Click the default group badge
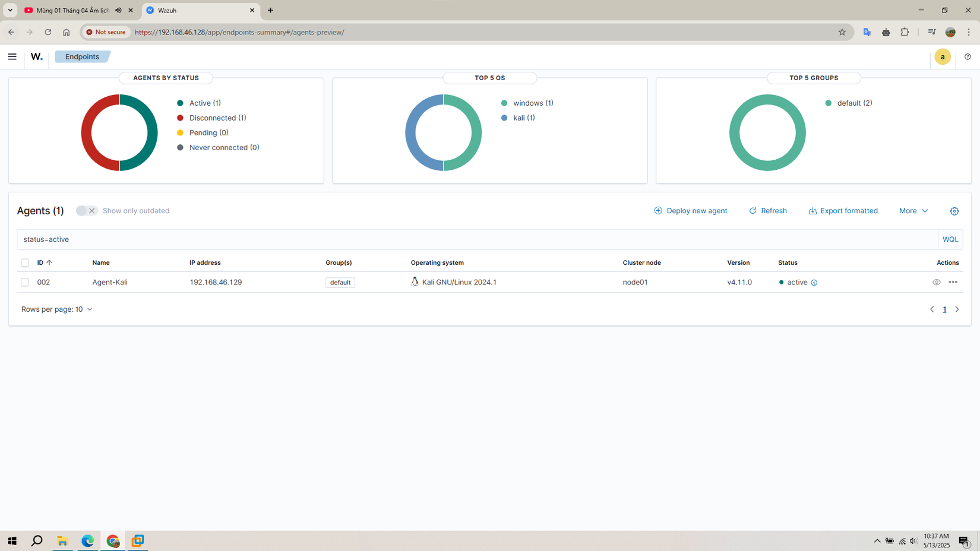The image size is (980, 551). [x=340, y=283]
